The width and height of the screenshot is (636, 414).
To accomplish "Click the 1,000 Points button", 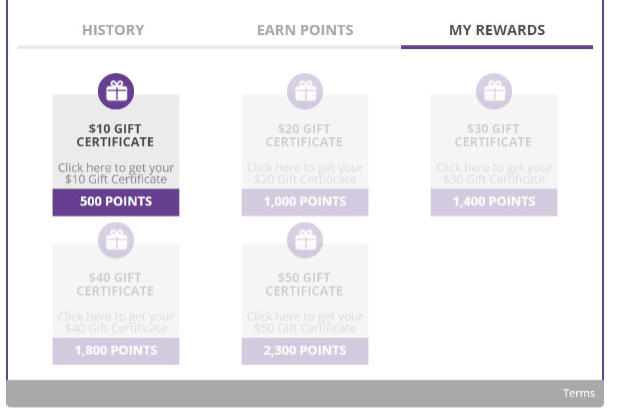I will click(x=305, y=202).
